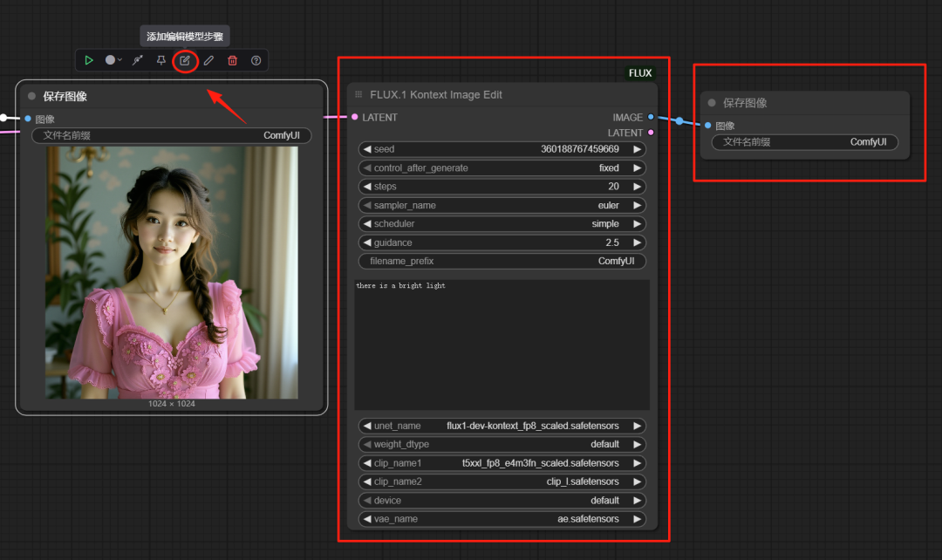Delete the node with red trash icon

233,60
